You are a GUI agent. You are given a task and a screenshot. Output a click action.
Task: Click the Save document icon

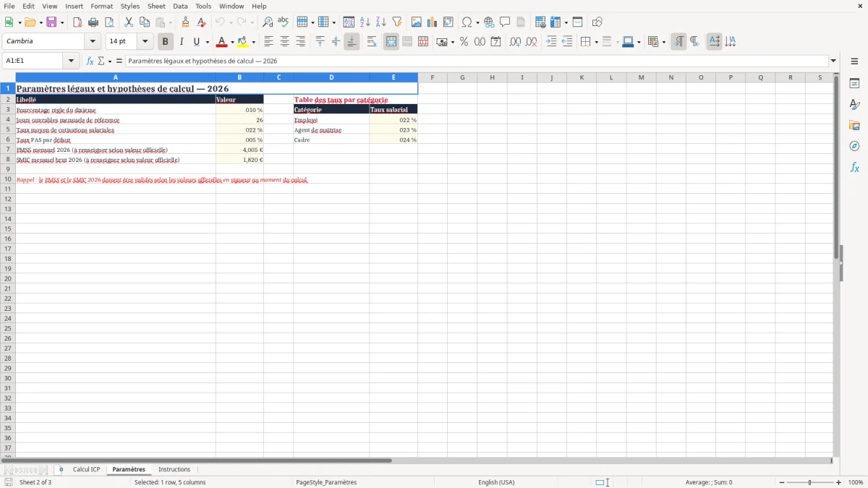51,22
